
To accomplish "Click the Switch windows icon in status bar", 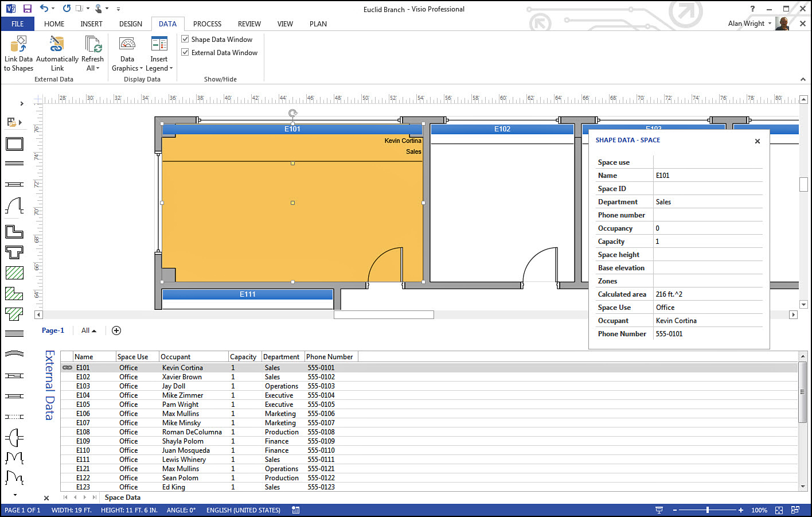I will tap(795, 510).
